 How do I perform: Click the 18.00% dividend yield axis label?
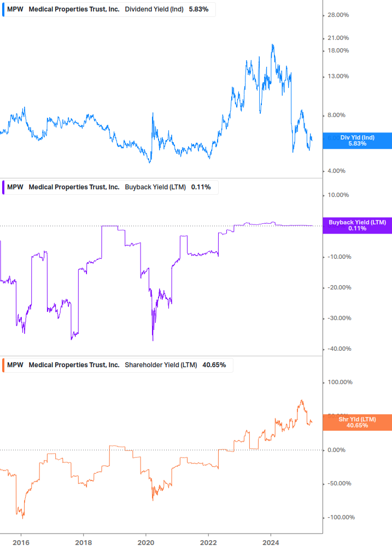(x=338, y=50)
